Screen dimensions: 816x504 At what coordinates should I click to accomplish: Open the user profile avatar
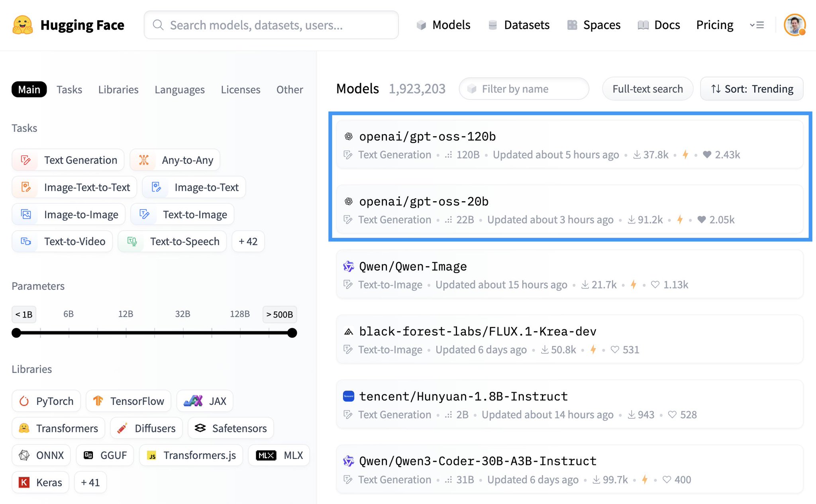pyautogui.click(x=794, y=25)
